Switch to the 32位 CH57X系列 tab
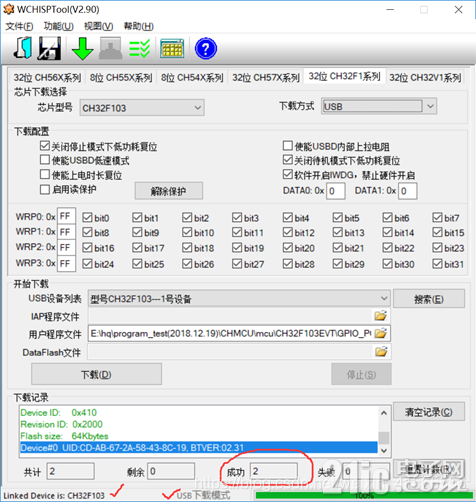Image resolution: width=476 pixels, height=502 pixels. tap(266, 78)
